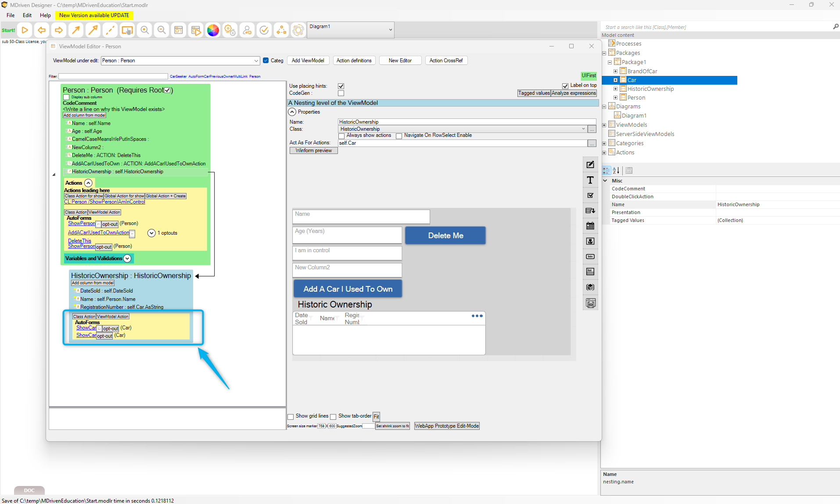
Task: Click the zoom in magnifier icon
Action: point(144,30)
